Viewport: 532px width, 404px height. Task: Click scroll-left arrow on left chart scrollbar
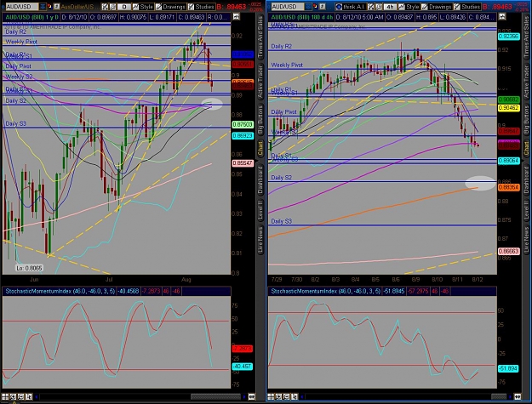click(37, 396)
